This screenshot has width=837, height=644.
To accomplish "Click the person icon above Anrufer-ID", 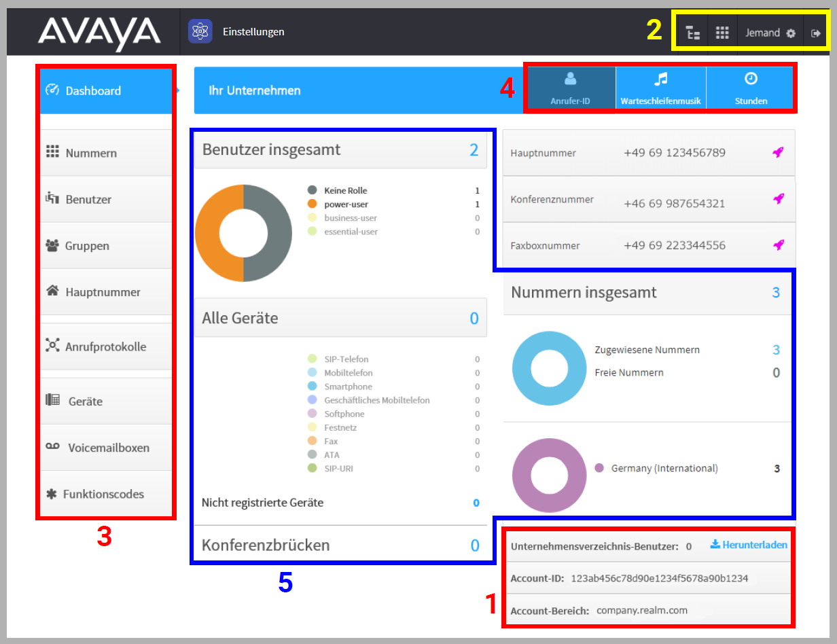I will pos(570,79).
